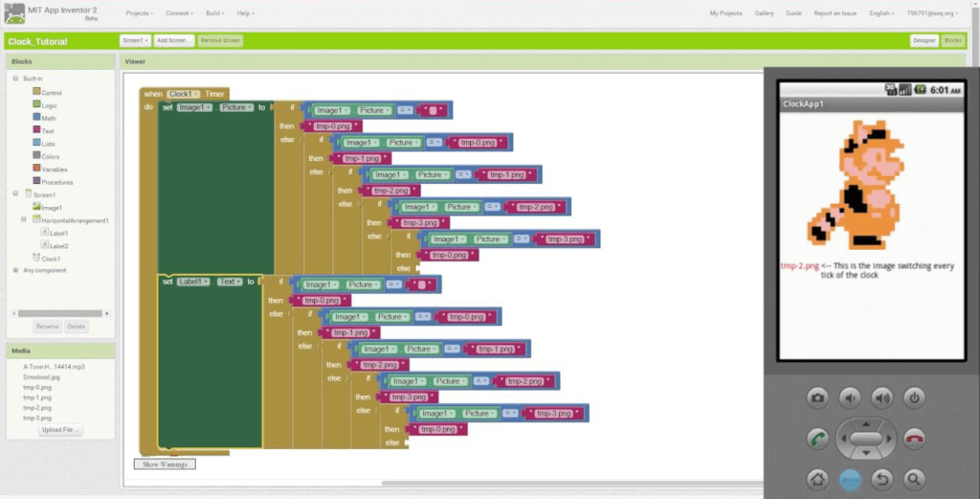Image resolution: width=980 pixels, height=499 pixels.
Task: Click the emulator red hang-up button
Action: pos(914,439)
